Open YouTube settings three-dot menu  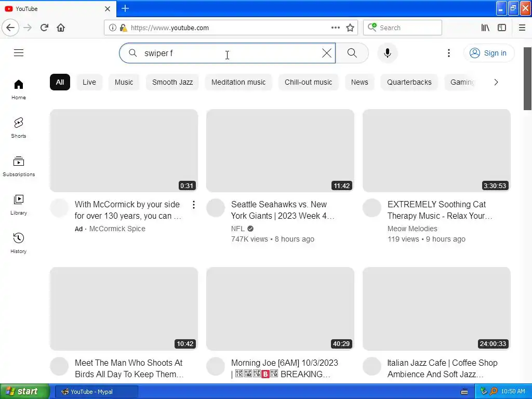point(448,53)
